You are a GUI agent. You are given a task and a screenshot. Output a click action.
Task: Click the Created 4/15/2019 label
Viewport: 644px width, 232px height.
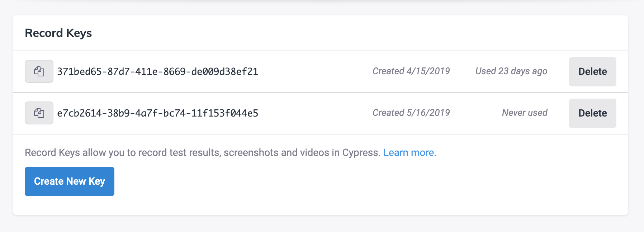point(411,71)
